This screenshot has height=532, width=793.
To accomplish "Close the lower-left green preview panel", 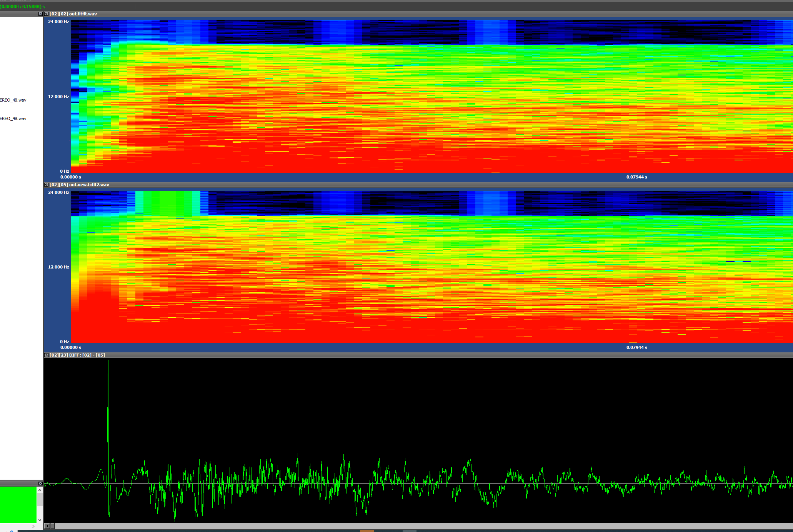I will 40,483.
